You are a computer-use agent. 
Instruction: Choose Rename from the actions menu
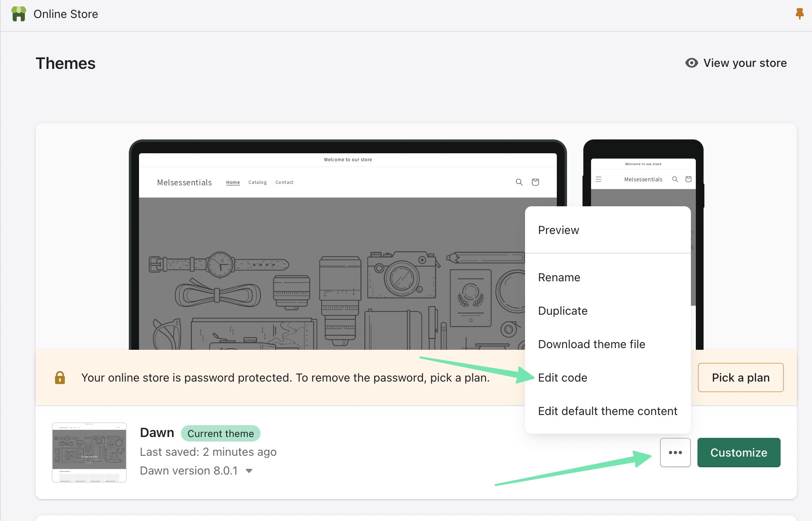click(559, 277)
